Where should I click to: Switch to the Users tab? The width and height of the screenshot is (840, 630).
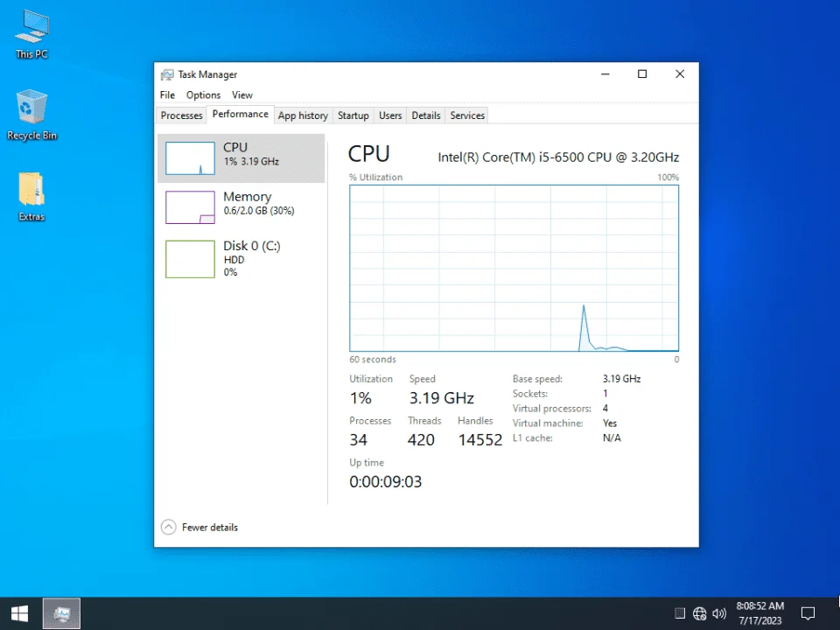pos(390,115)
